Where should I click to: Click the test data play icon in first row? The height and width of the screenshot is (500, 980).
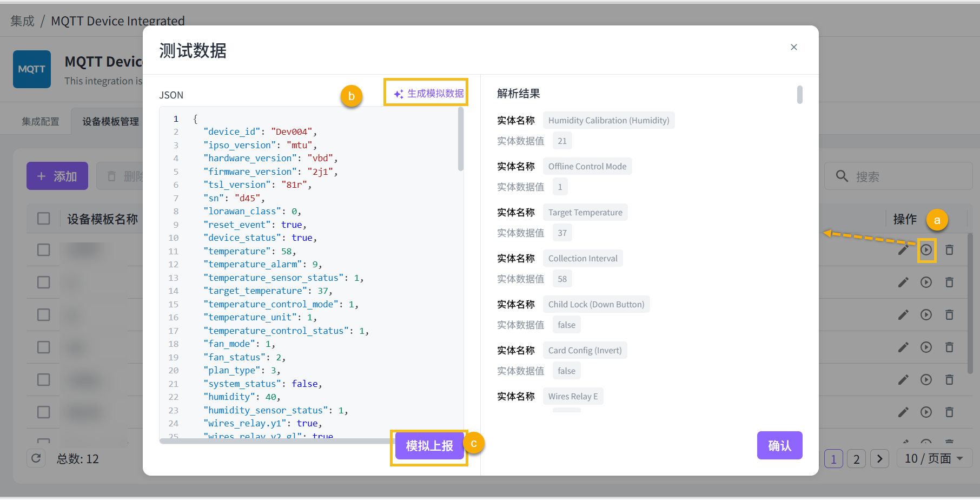pos(926,250)
